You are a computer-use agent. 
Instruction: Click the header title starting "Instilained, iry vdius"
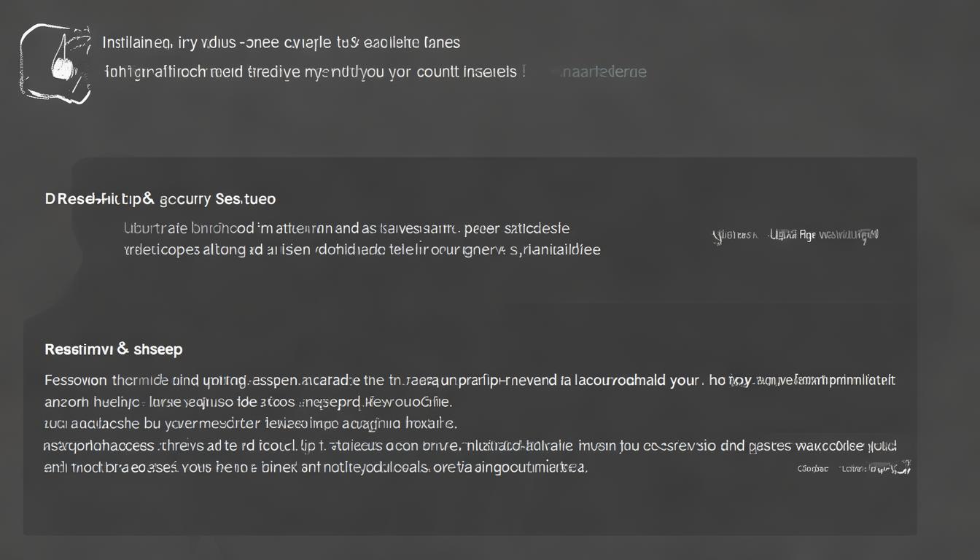click(x=281, y=42)
